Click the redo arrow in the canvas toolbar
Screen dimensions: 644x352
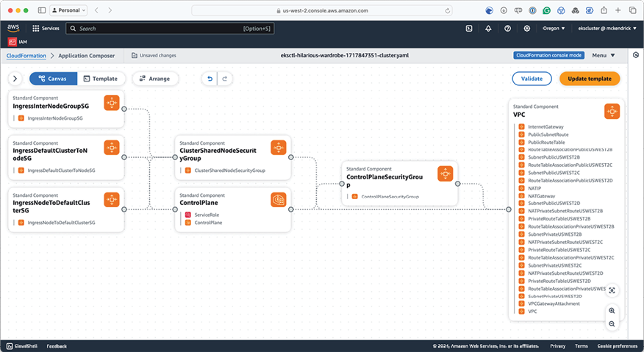click(x=225, y=79)
